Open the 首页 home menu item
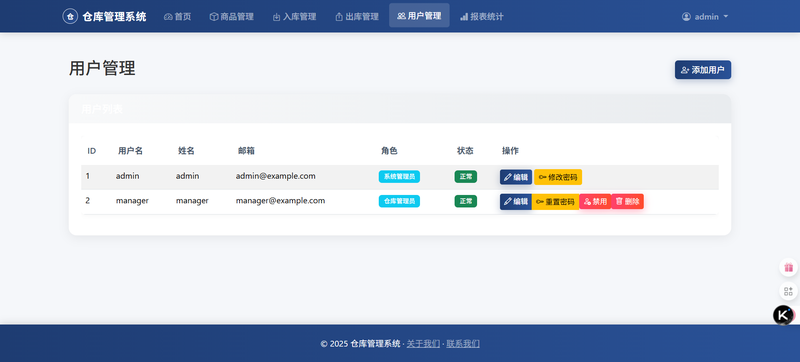Viewport: 800px width, 362px height. [178, 17]
